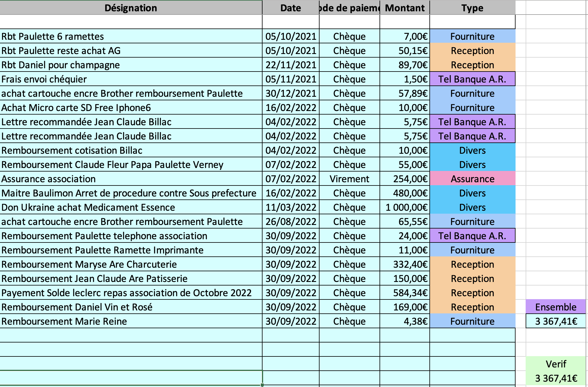Select cell Rbt Paulette reste achat AG

pos(131,50)
